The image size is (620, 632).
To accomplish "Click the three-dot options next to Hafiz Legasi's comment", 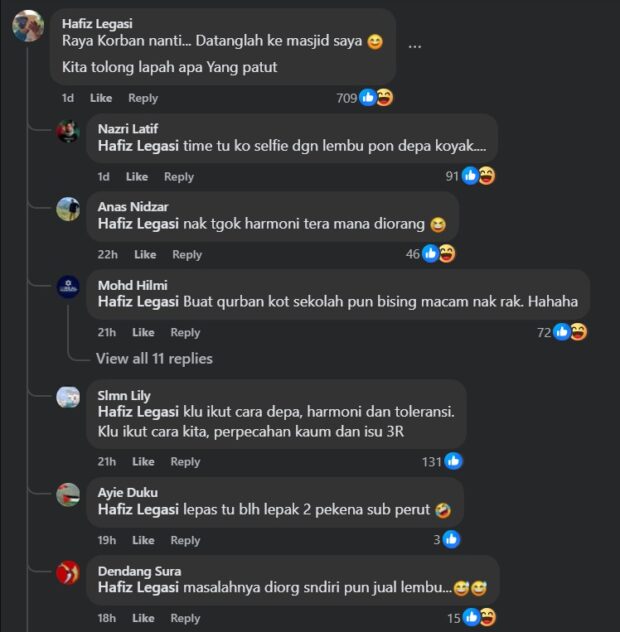I will click(415, 46).
